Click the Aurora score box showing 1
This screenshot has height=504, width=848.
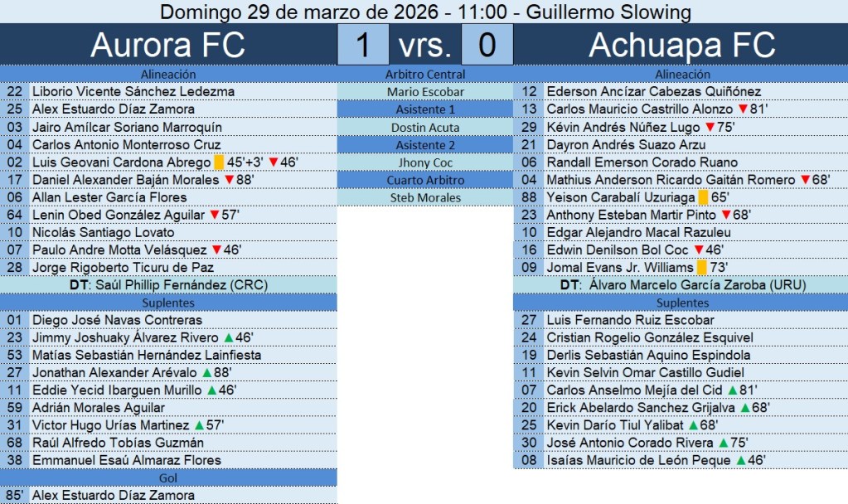pos(363,45)
